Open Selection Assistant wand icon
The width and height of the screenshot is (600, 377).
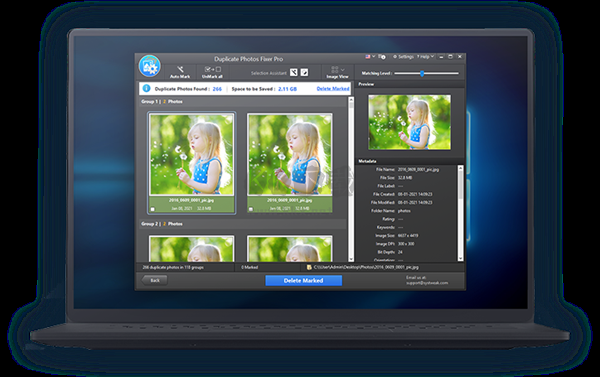point(293,72)
